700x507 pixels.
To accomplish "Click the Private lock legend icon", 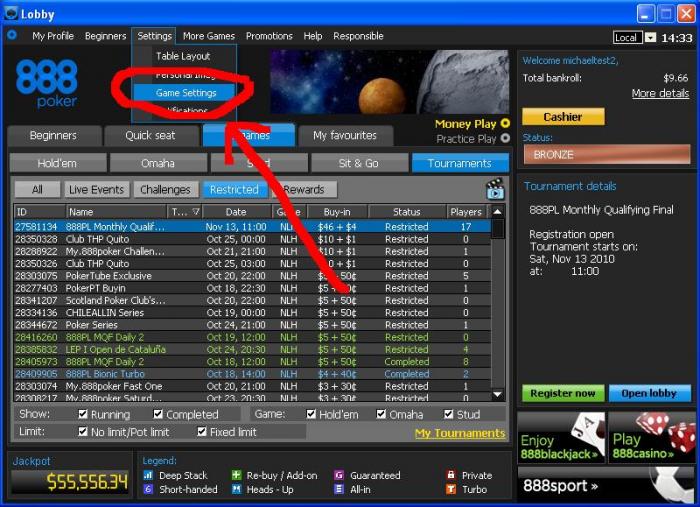I will point(451,474).
